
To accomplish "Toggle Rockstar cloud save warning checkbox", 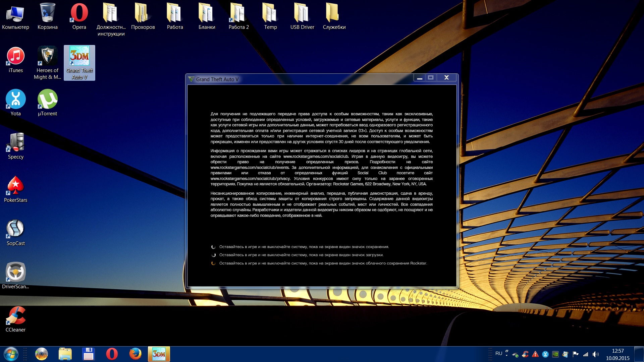I will point(213,263).
